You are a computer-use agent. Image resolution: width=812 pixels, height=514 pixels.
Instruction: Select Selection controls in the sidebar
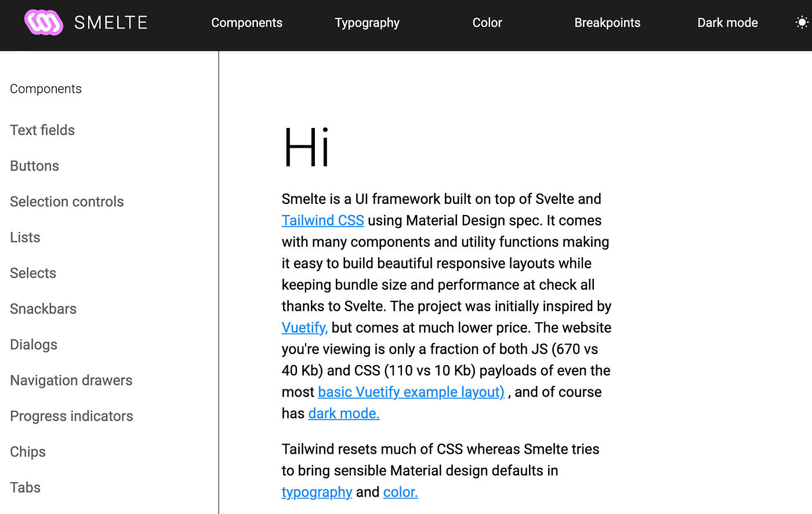point(67,201)
